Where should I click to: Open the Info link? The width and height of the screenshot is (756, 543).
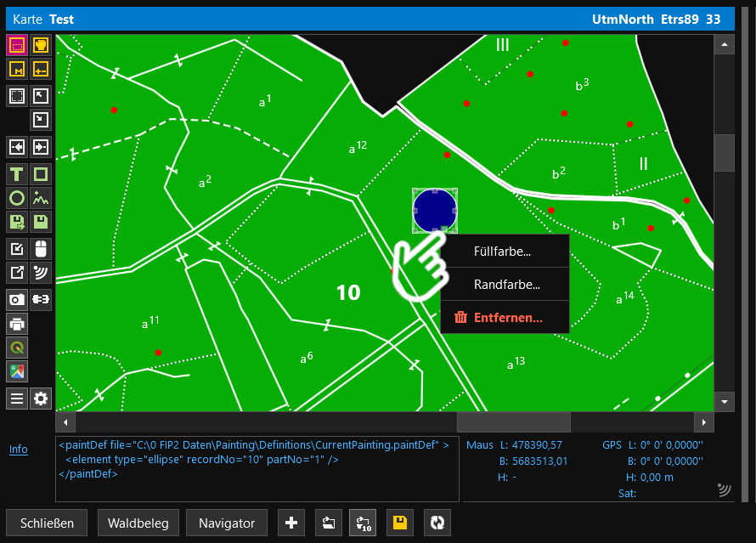click(x=19, y=450)
